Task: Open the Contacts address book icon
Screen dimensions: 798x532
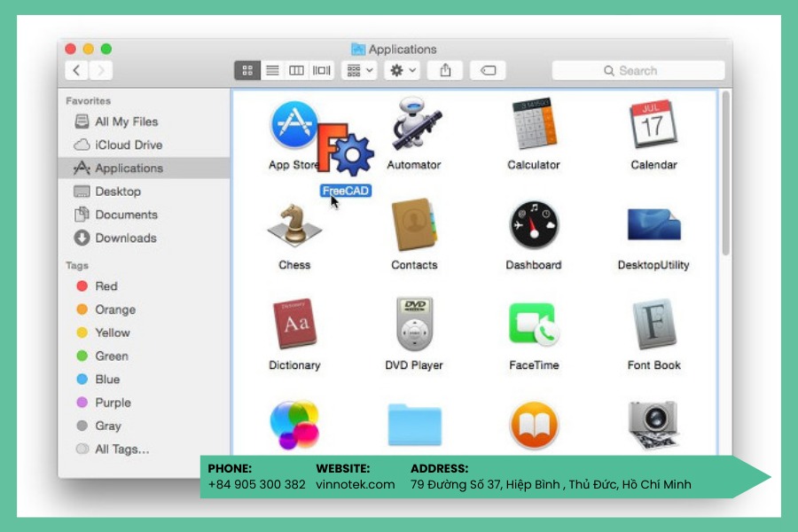Action: [414, 224]
